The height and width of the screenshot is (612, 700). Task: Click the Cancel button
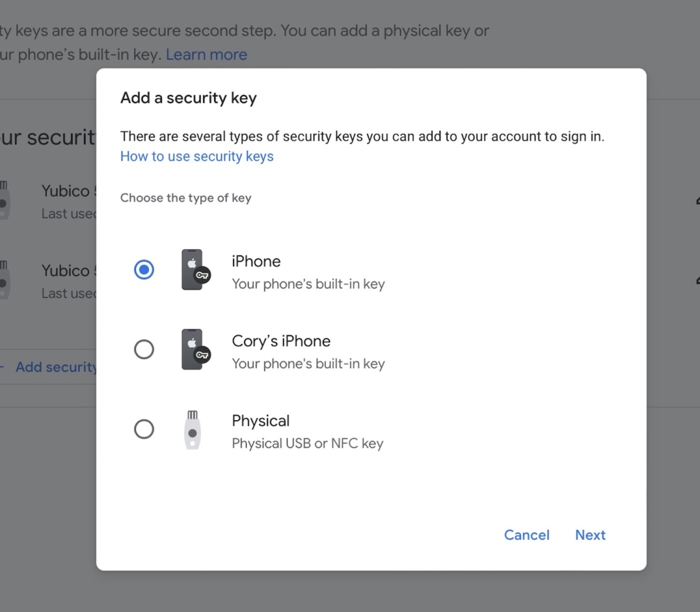(526, 535)
